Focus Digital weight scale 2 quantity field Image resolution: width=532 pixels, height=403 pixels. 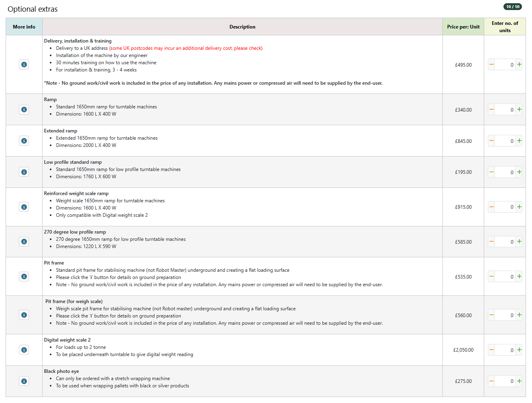coord(505,350)
